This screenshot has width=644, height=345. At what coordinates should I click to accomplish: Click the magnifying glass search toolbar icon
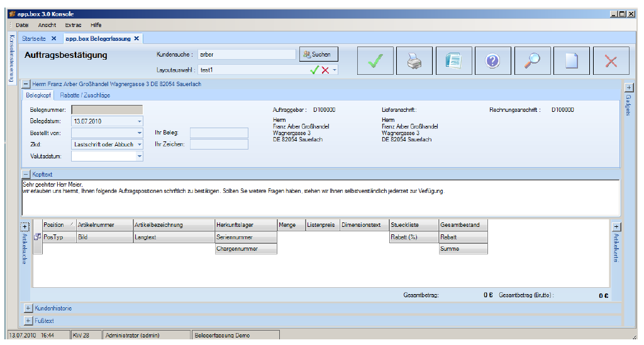pyautogui.click(x=532, y=61)
